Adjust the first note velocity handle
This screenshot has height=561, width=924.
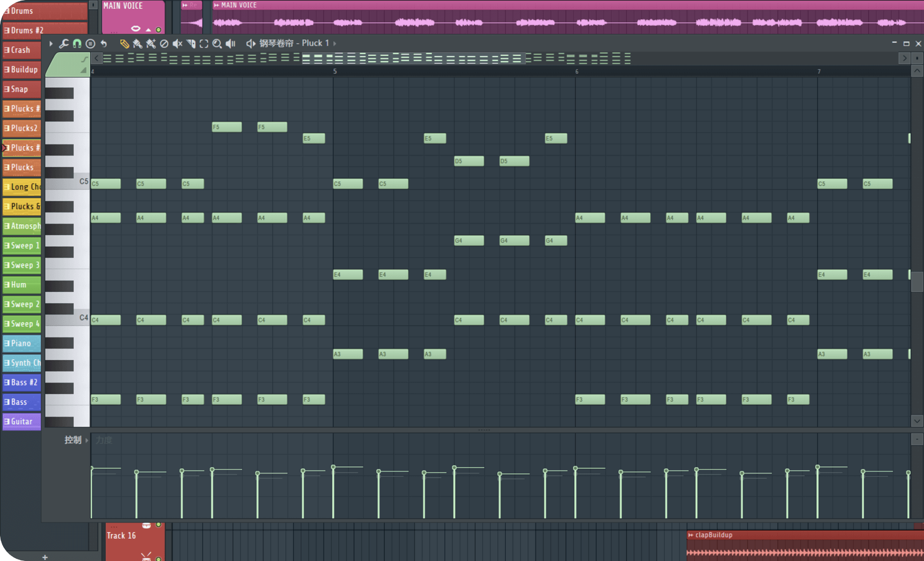tap(92, 468)
